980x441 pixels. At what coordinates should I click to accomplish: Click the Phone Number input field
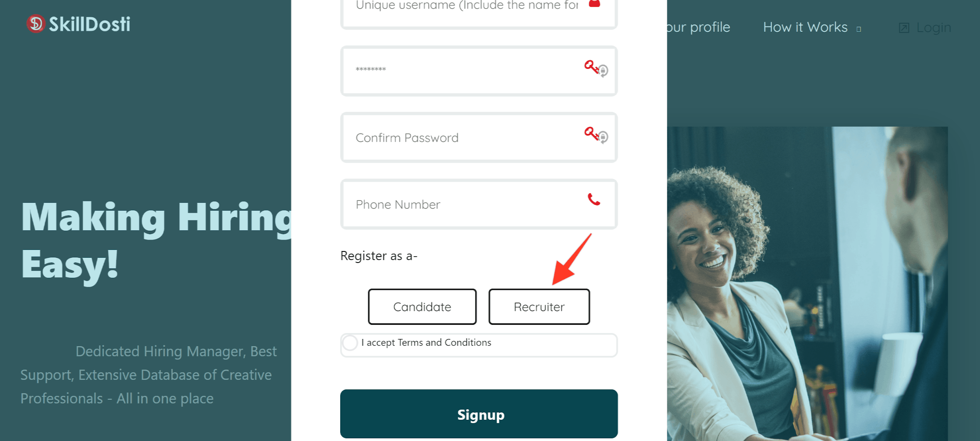click(x=478, y=204)
